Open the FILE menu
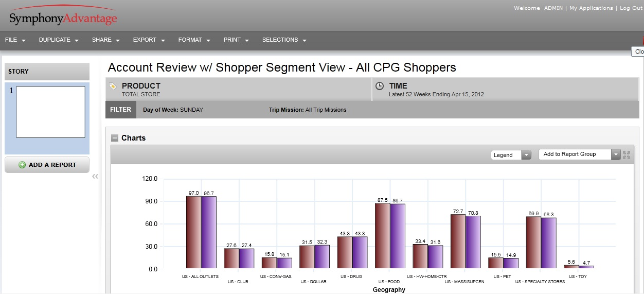Screen dimensions: 644x294 [x=15, y=40]
